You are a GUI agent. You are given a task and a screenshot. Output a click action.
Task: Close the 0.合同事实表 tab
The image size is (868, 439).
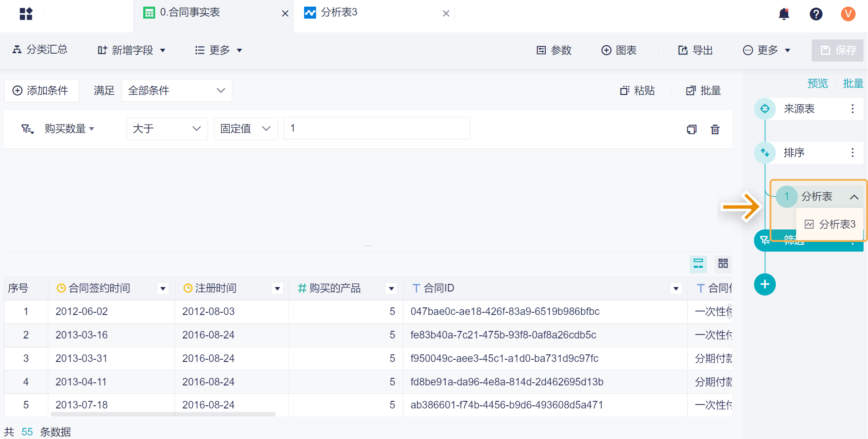[x=285, y=13]
